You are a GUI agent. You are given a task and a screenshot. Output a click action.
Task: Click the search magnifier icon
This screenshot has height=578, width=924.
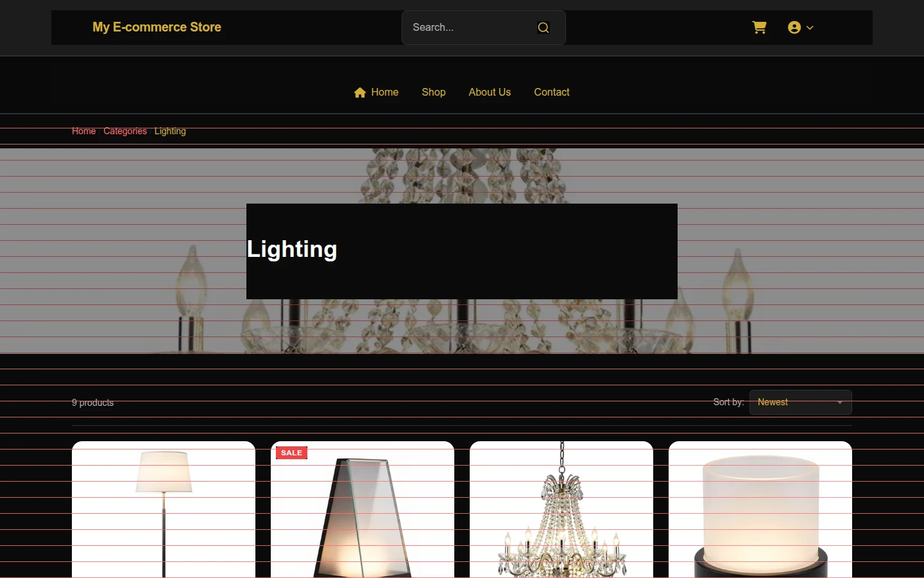point(543,28)
